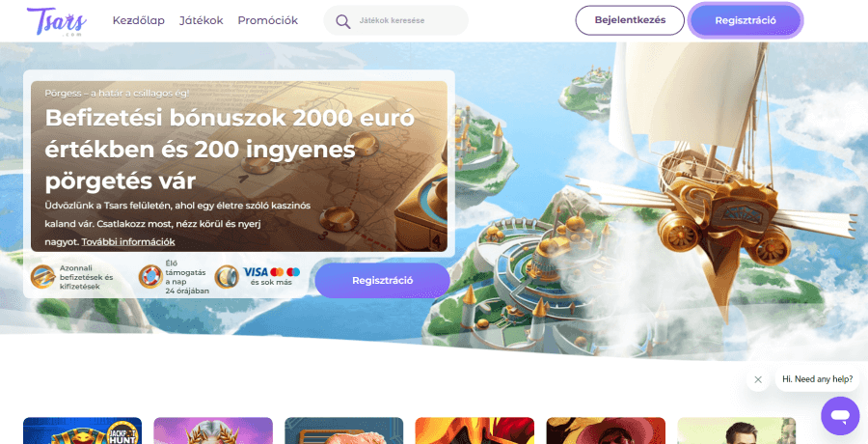Click the Visa payment logo
The height and width of the screenshot is (444, 868).
[256, 272]
